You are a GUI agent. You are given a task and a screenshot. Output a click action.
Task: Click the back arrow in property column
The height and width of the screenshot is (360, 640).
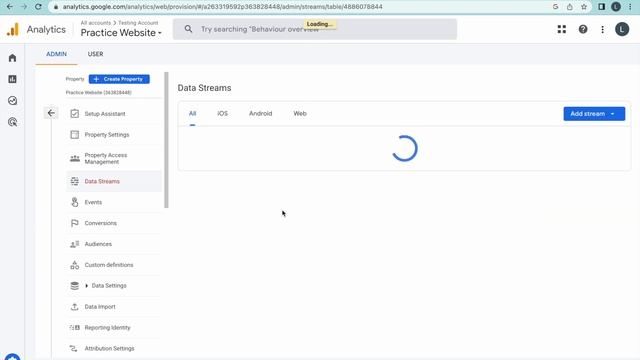(x=51, y=113)
